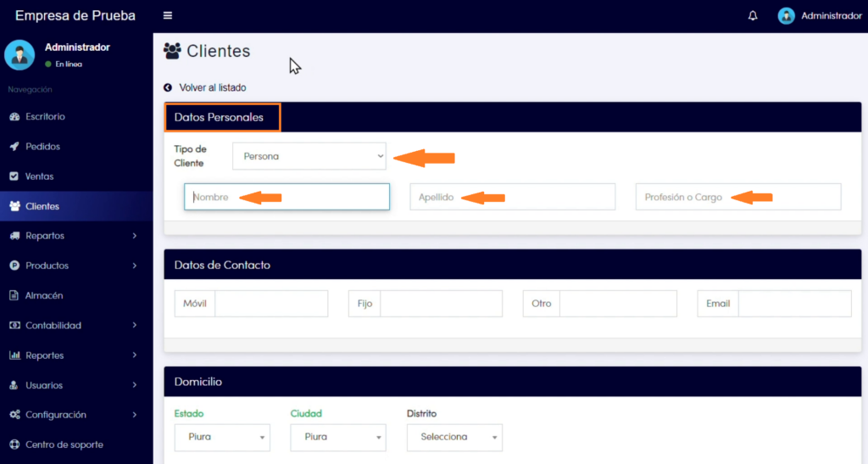The height and width of the screenshot is (464, 868).
Task: Expand the Productos submenu chevron
Action: [135, 266]
